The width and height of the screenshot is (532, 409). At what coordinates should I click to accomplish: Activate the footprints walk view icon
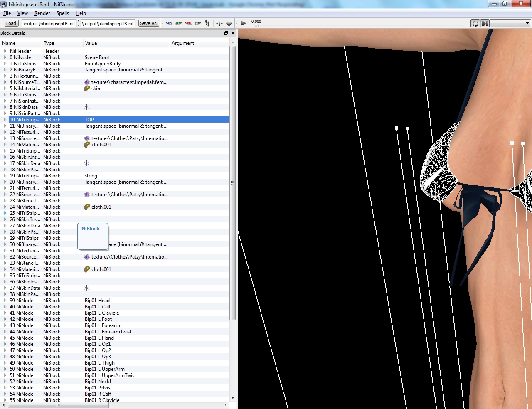point(207,23)
